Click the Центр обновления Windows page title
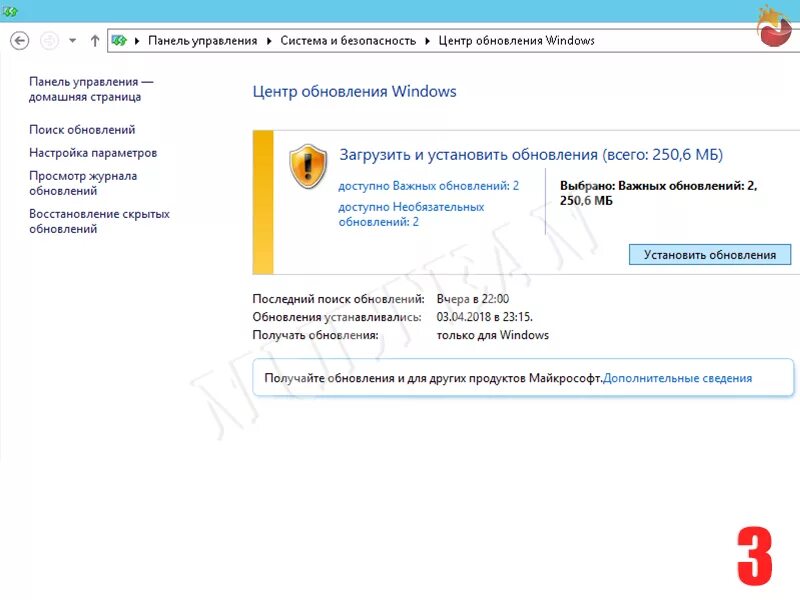The width and height of the screenshot is (800, 600). [x=355, y=91]
